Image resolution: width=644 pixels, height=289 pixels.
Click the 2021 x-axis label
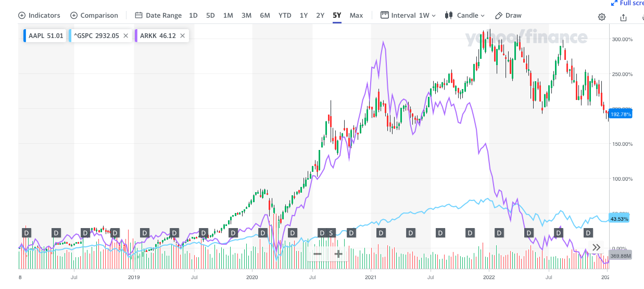click(x=371, y=277)
